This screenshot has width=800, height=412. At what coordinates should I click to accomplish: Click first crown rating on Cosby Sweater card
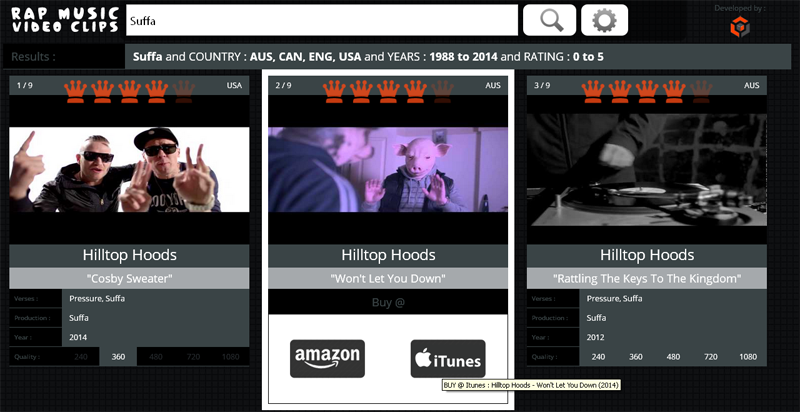click(x=76, y=91)
